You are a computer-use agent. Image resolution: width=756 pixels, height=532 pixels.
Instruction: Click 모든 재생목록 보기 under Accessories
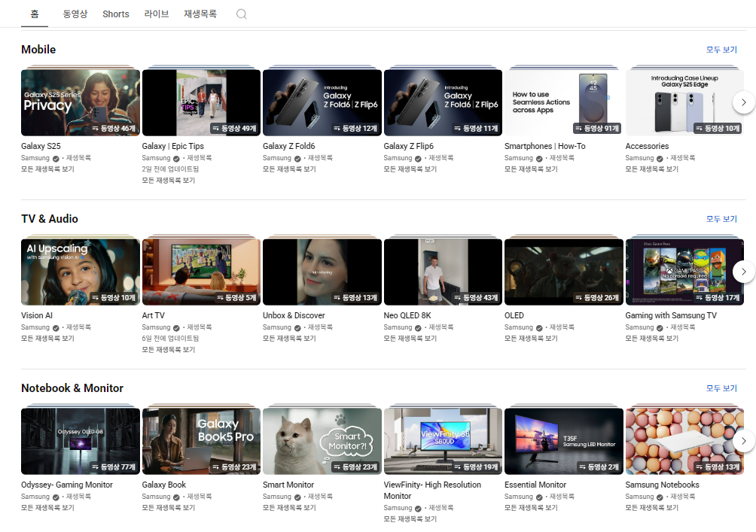[x=652, y=169]
